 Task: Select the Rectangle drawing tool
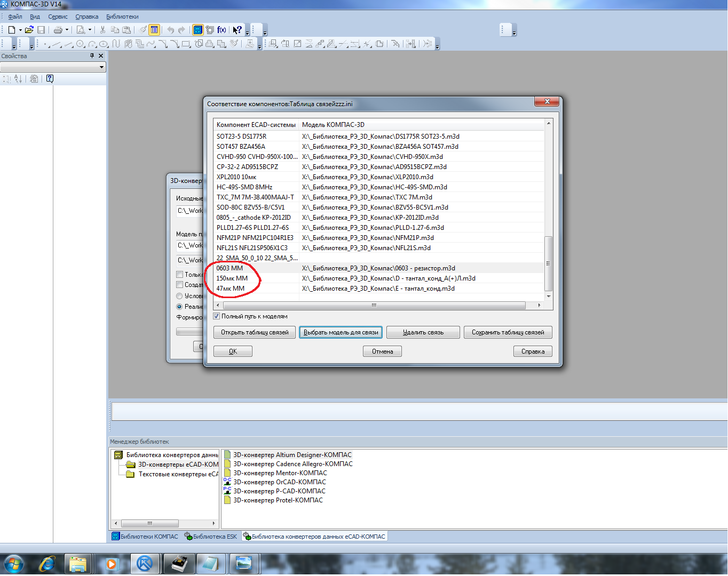pyautogui.click(x=186, y=44)
